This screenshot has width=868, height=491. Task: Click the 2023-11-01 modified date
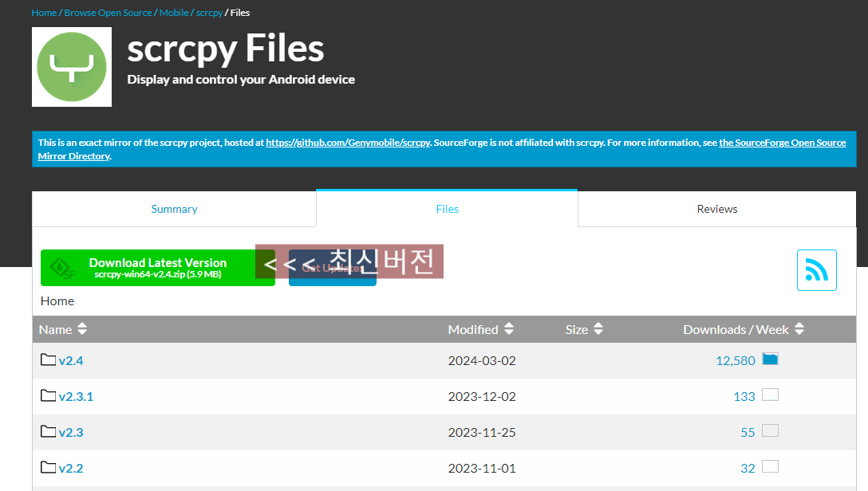[482, 469]
